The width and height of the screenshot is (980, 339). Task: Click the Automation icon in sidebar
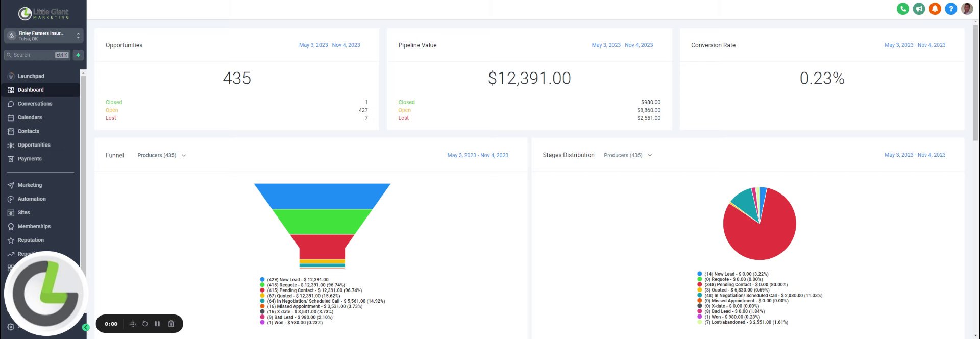click(11, 199)
